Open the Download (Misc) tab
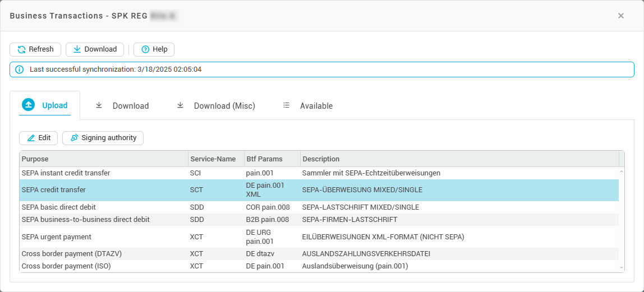Viewport: 644px width, 292px height. click(x=216, y=106)
